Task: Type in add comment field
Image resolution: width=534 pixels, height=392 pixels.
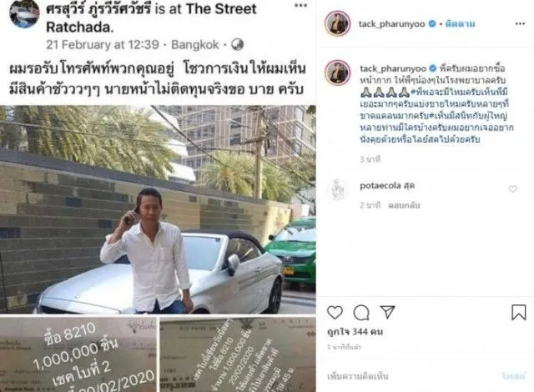Action: click(412, 376)
